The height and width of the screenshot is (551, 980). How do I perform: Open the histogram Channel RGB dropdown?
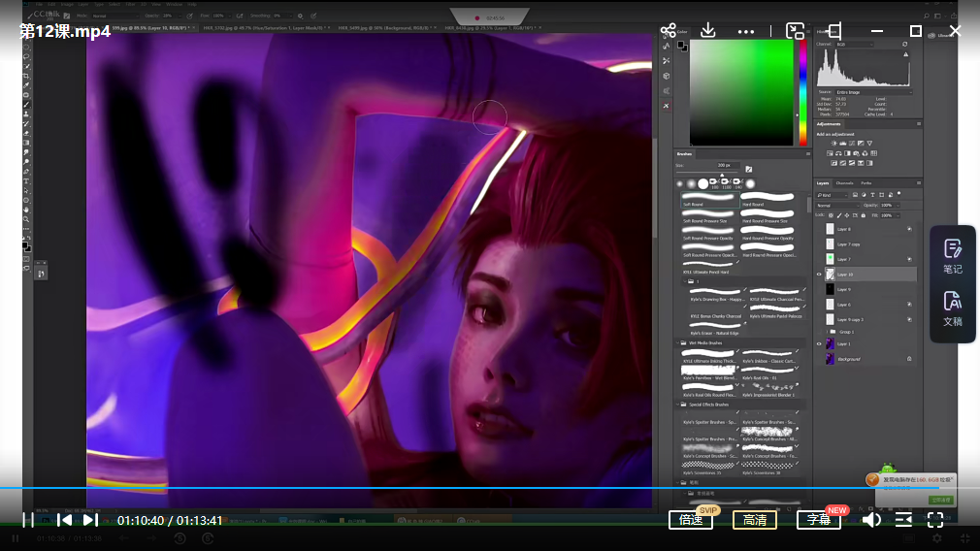855,45
